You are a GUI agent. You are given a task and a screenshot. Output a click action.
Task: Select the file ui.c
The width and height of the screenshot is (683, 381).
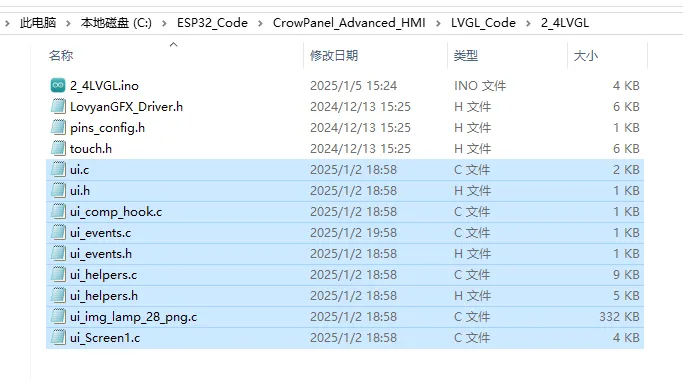tap(79, 169)
